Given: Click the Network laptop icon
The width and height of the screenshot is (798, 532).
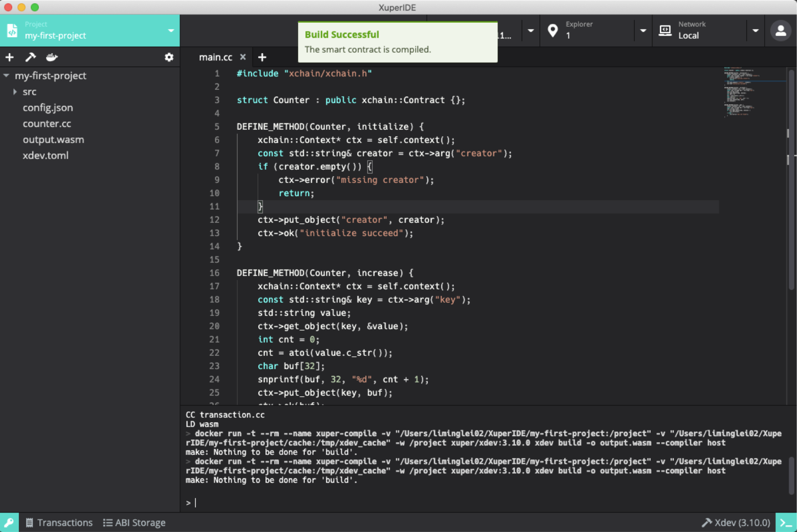Looking at the screenshot, I should coord(665,30).
